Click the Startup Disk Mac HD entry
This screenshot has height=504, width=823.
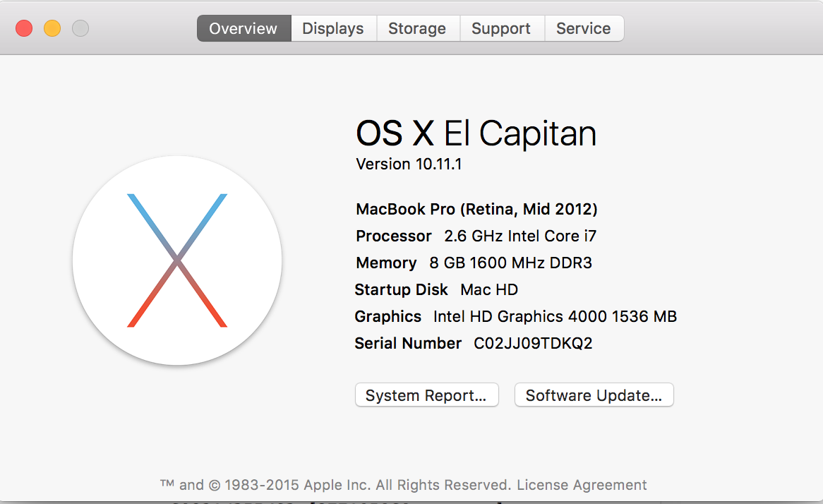pyautogui.click(x=489, y=289)
